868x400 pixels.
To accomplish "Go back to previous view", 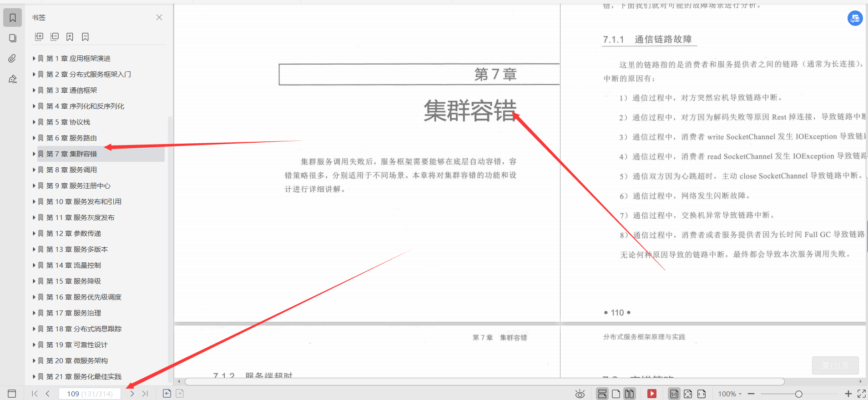I will tap(167, 394).
